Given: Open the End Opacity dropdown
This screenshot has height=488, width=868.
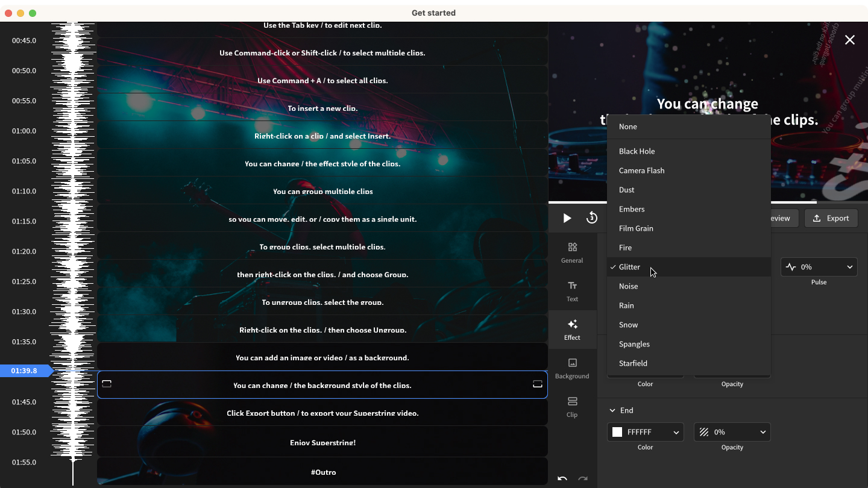Looking at the screenshot, I should click(732, 432).
